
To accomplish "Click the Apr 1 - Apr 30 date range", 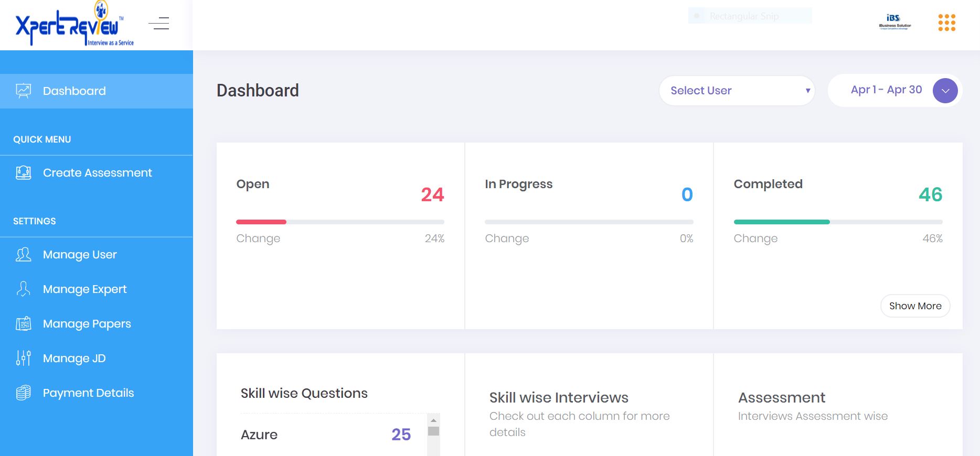I will tap(886, 90).
